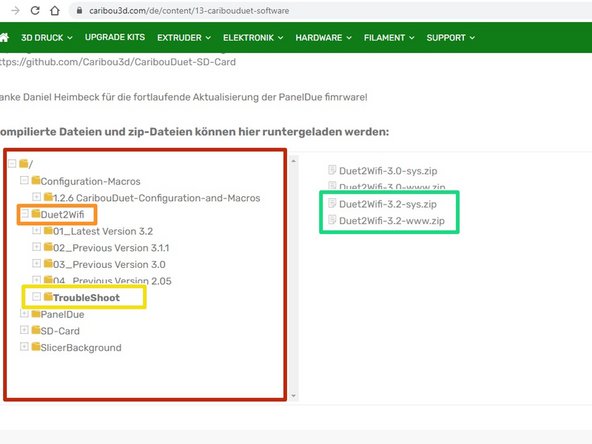The height and width of the screenshot is (444, 592).
Task: Download Duet2Wifi-3.2-sys.zip
Action: point(388,204)
